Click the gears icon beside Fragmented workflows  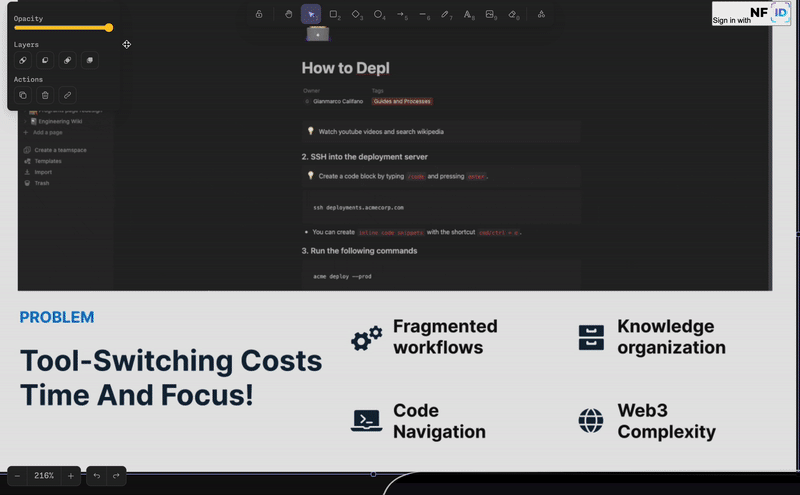tap(366, 338)
